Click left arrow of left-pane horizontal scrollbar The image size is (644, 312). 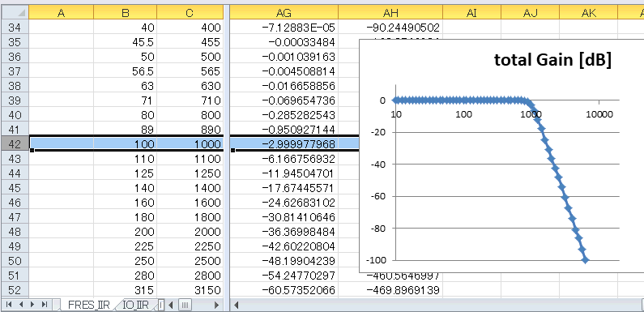171,305
